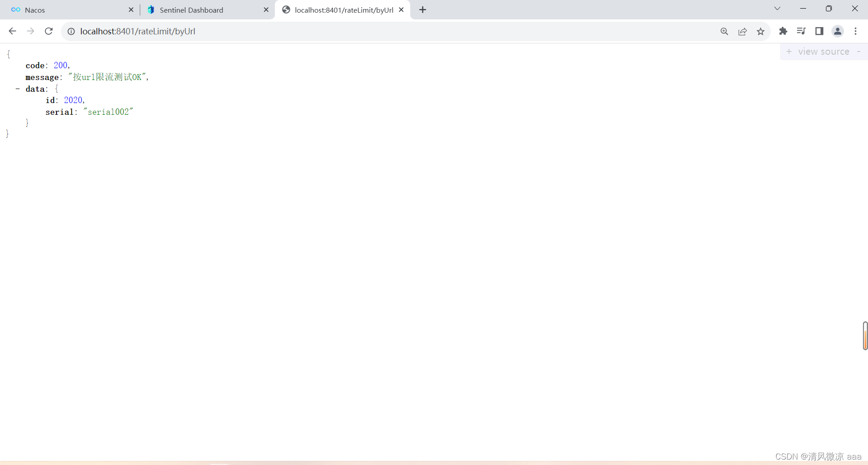Collapse the data object node

18,89
